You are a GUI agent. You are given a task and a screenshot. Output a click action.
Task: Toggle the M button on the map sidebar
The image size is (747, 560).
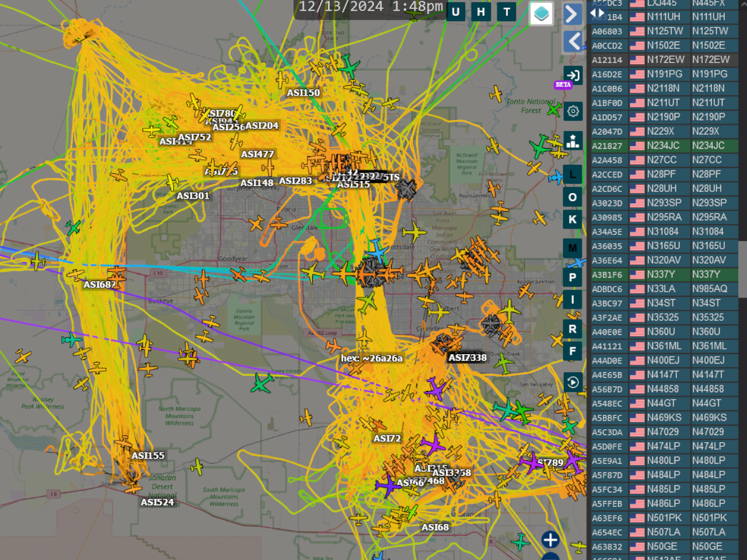click(573, 248)
